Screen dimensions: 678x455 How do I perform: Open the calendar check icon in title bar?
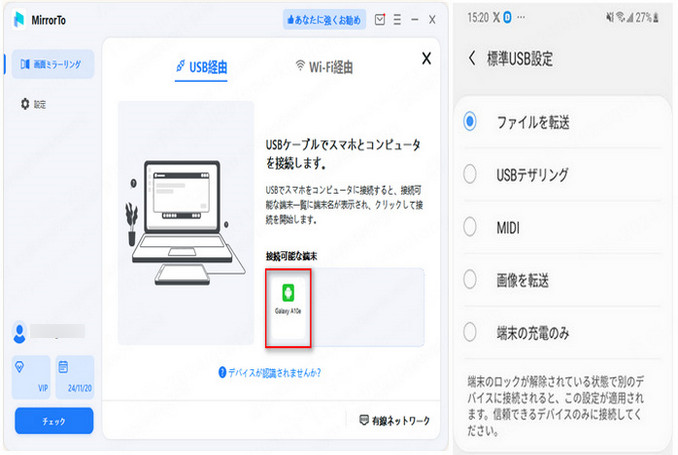(380, 19)
